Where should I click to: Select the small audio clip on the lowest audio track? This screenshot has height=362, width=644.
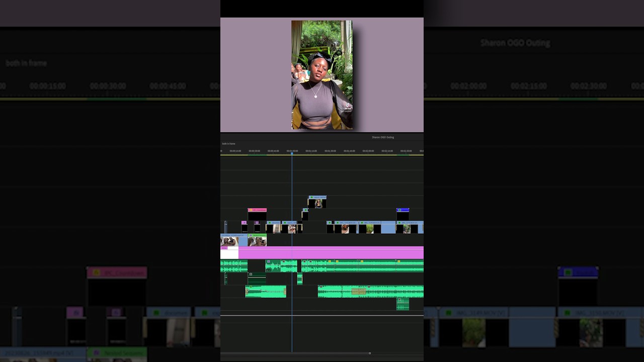click(403, 304)
